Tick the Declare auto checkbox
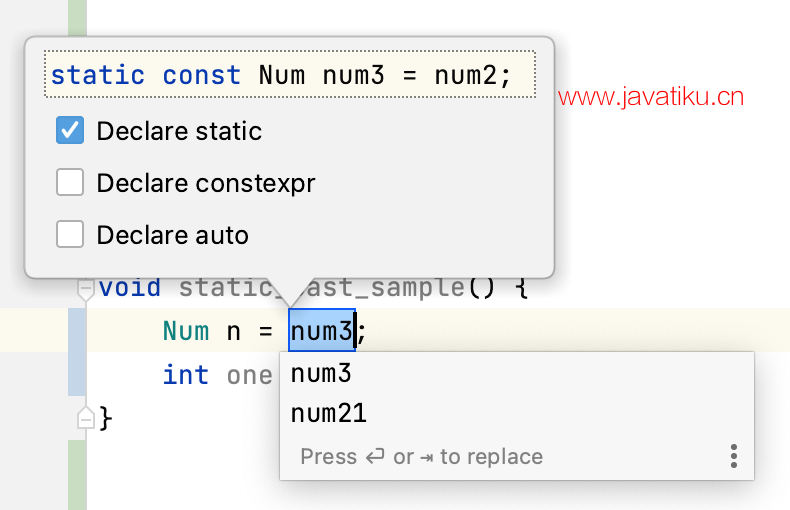 [70, 235]
